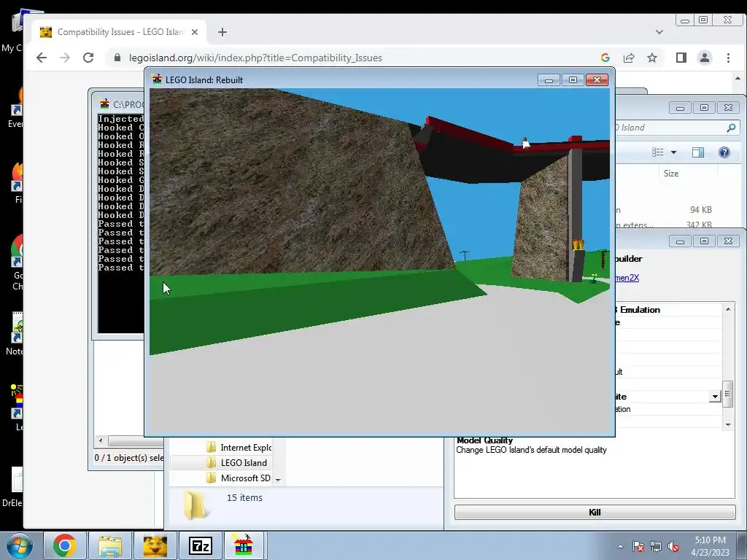Select Compatibility Issues - LEGO Island tab
This screenshot has height=560, width=747.
(119, 32)
